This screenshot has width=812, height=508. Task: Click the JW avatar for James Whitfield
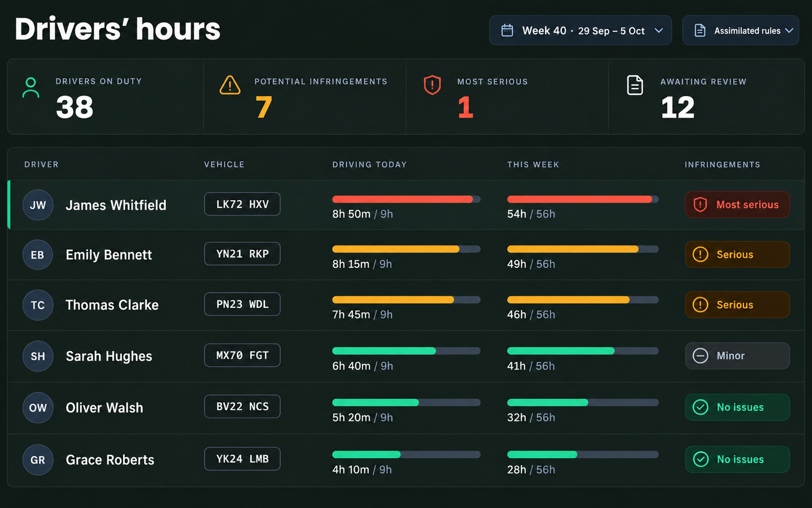(38, 205)
